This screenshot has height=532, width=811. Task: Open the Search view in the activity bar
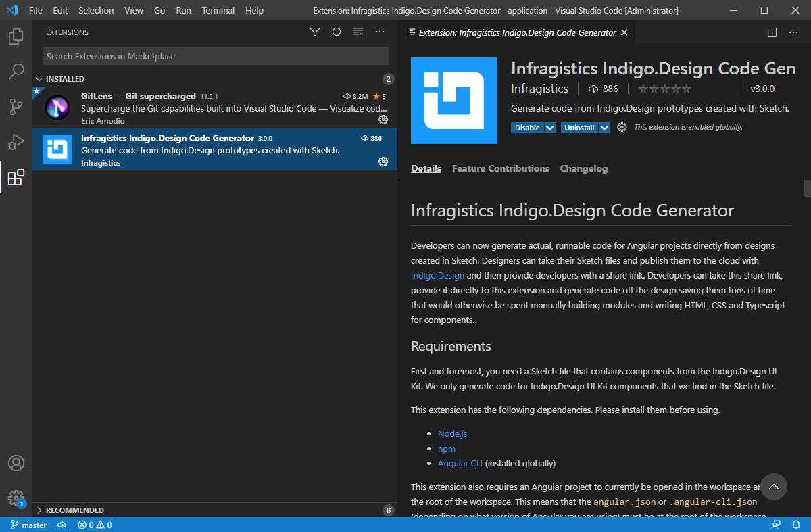pos(16,71)
